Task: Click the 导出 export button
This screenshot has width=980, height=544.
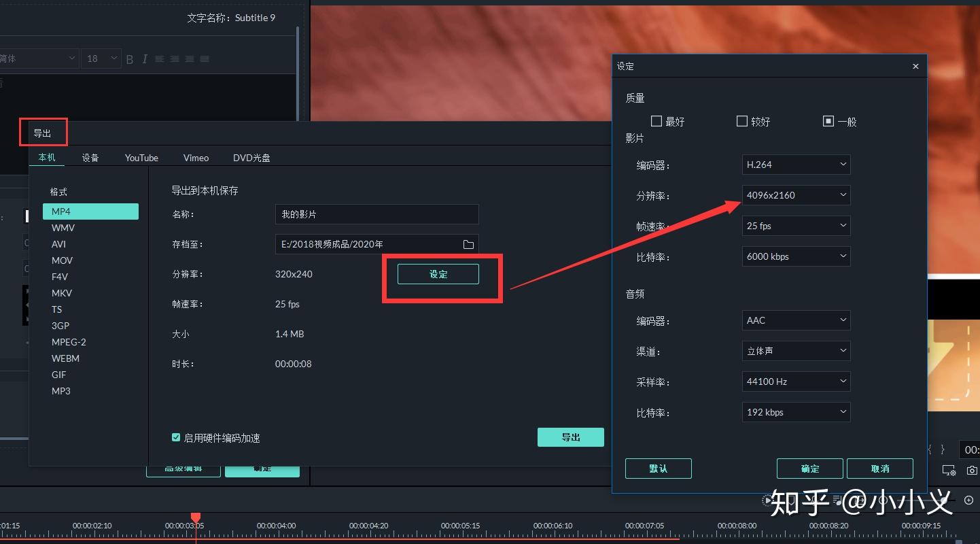Action: [570, 437]
